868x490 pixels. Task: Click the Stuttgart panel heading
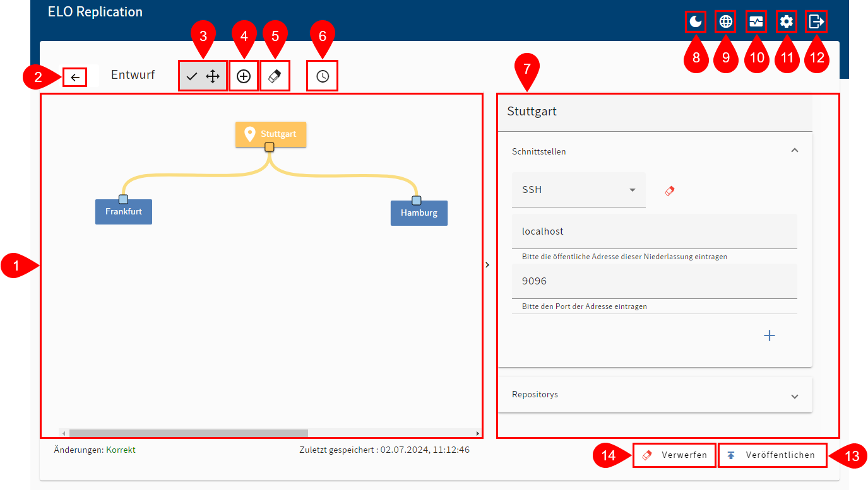[532, 112]
